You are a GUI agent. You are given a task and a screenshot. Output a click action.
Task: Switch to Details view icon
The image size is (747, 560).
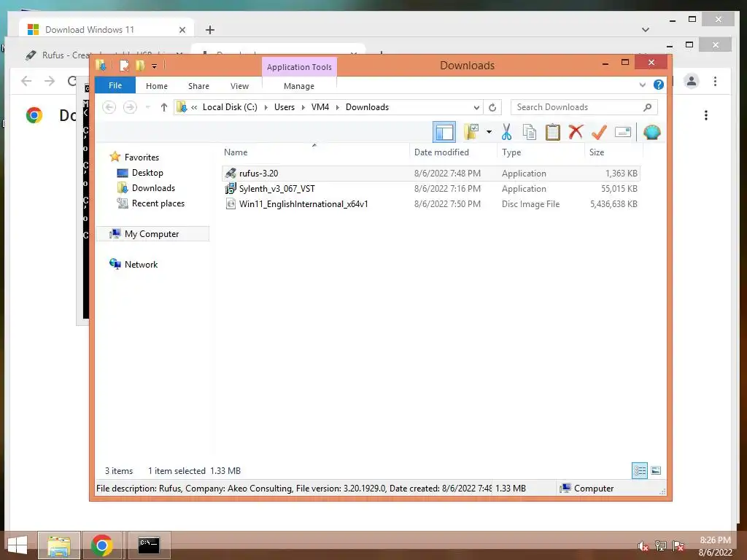coord(639,471)
